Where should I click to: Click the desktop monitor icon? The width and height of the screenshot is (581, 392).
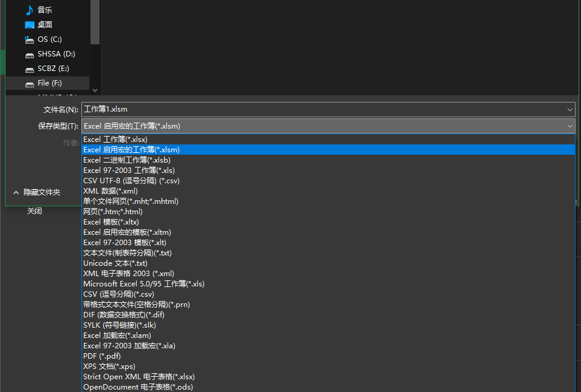29,25
